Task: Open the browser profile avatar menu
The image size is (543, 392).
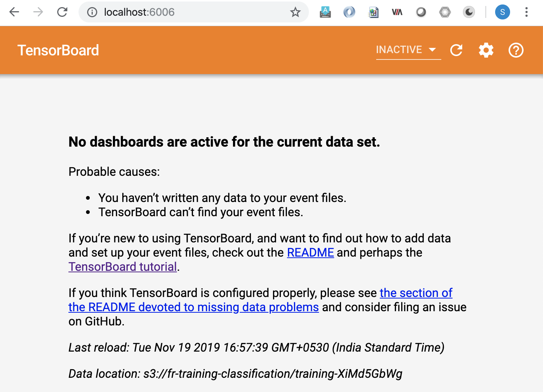Action: 502,12
